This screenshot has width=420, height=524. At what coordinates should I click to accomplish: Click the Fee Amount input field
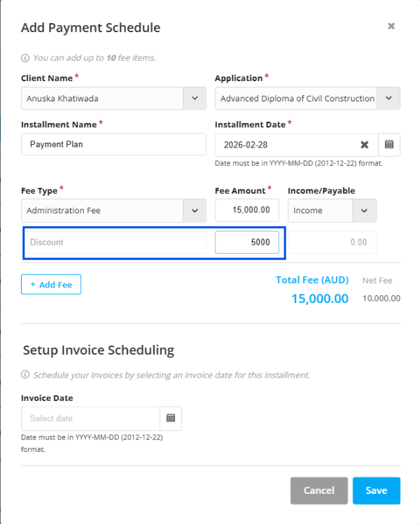coord(247,211)
